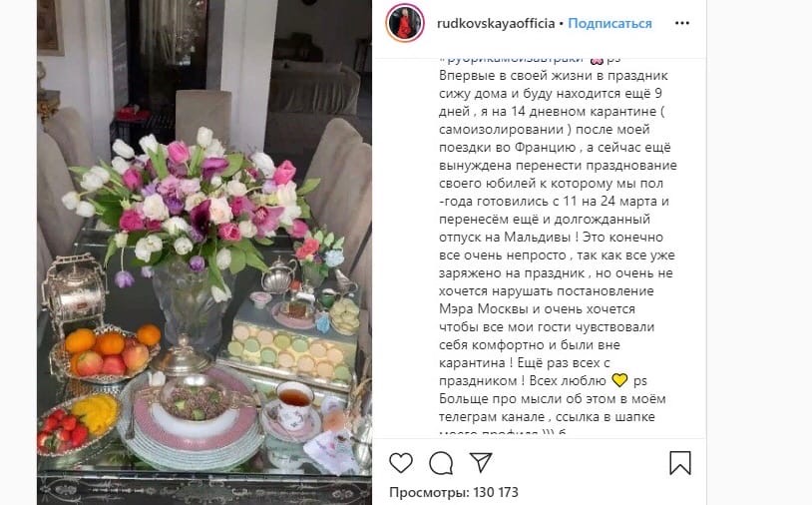Click the Просмотры: 130 173 view count
This screenshot has width=812, height=505.
[454, 492]
